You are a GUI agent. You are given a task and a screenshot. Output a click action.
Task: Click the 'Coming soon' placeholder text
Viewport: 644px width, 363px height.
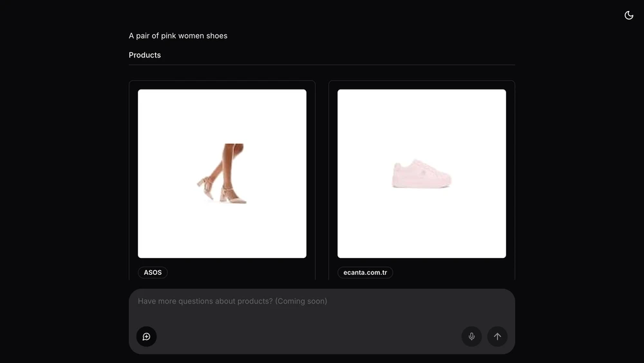[301, 301]
